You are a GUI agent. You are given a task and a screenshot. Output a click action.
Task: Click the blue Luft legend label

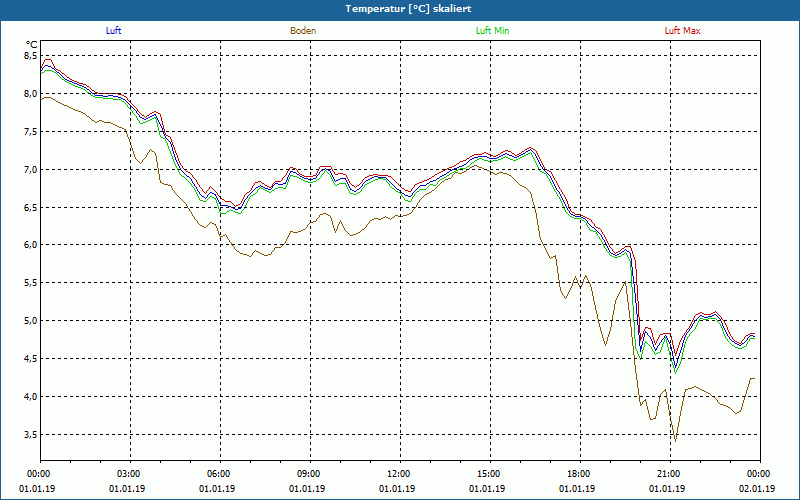[113, 31]
